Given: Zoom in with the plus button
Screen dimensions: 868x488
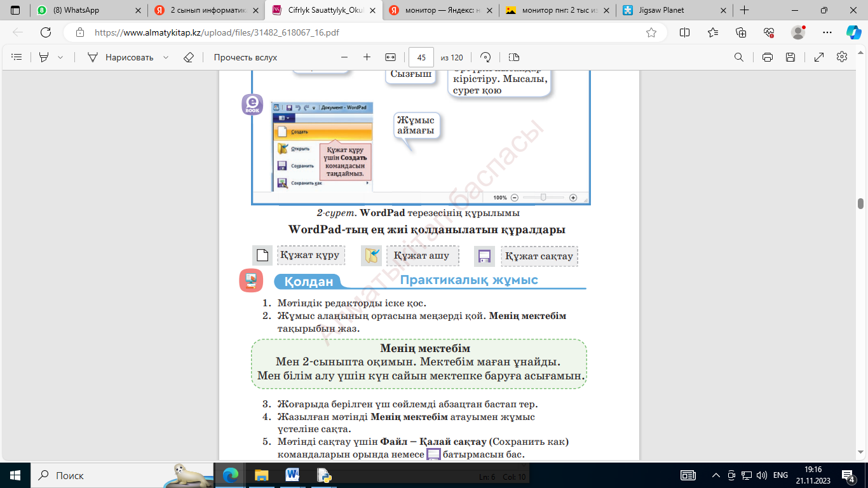Looking at the screenshot, I should pos(367,57).
